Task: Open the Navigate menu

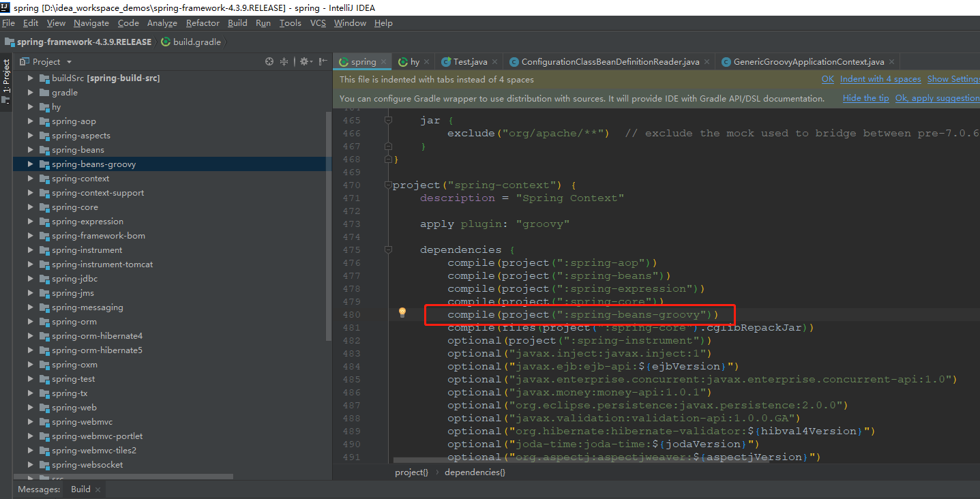Action: pyautogui.click(x=91, y=23)
